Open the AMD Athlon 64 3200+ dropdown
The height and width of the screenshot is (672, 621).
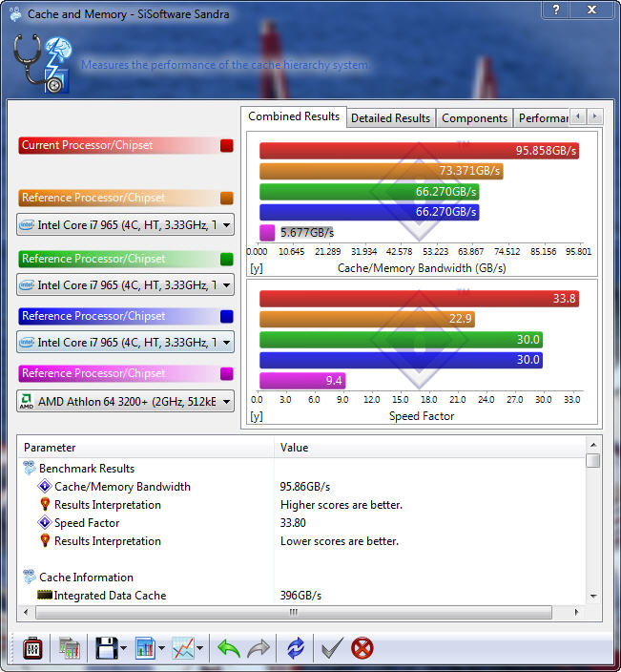tap(125, 401)
